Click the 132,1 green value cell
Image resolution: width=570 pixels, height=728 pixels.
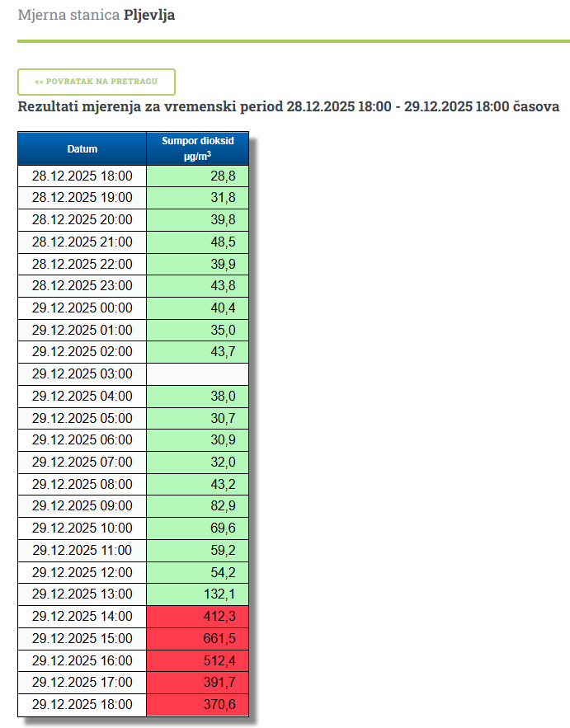[x=197, y=594]
